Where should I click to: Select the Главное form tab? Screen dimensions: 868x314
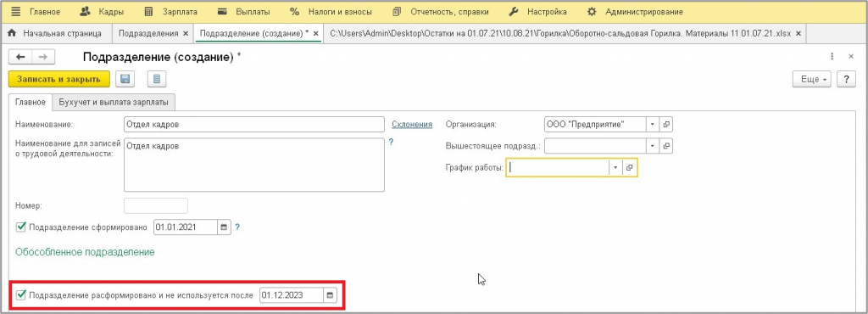[31, 102]
